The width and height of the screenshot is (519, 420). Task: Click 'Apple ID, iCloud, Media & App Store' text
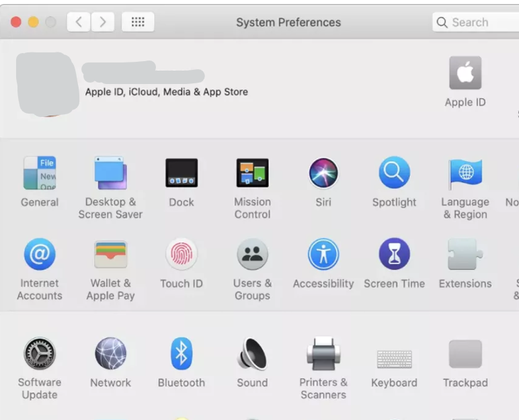167,92
